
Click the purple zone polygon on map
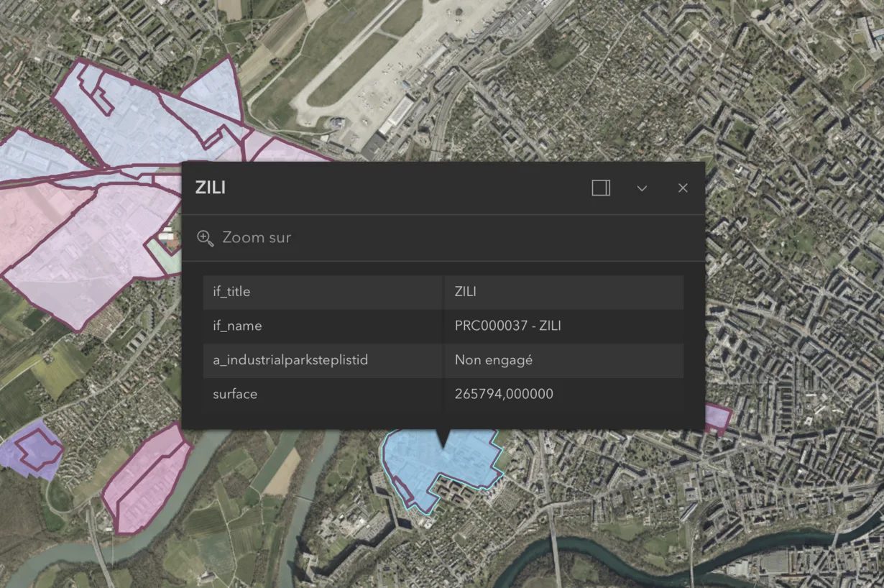point(30,451)
